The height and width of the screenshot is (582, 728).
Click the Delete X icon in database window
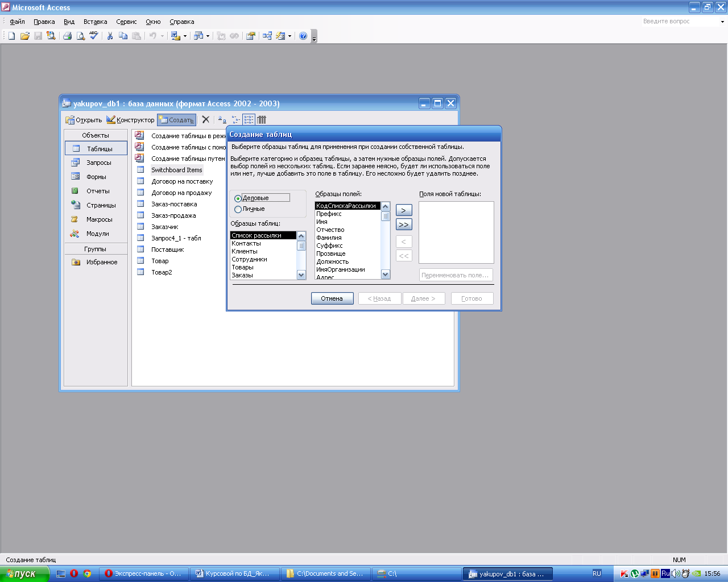coord(206,119)
